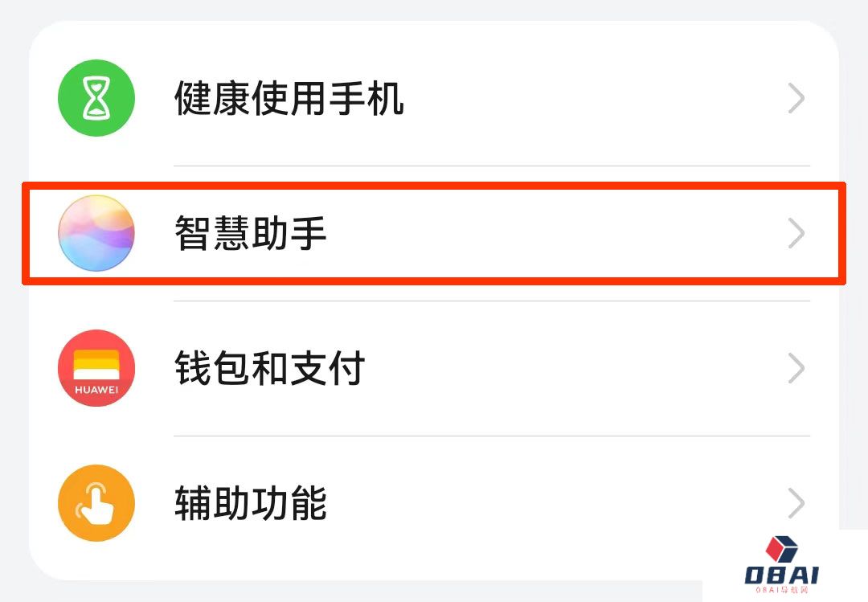This screenshot has width=868, height=602.
Task: Open the highlighted smart assistant sphere icon
Action: click(x=96, y=233)
